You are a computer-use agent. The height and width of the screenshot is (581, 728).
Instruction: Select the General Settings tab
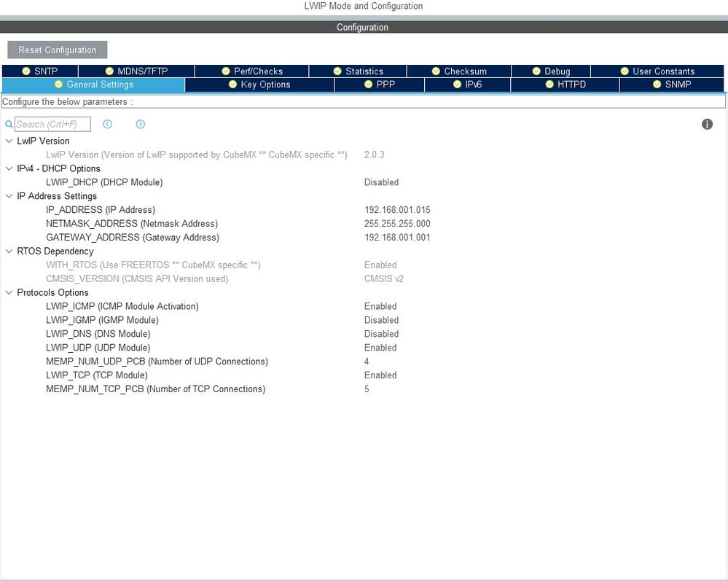93,85
